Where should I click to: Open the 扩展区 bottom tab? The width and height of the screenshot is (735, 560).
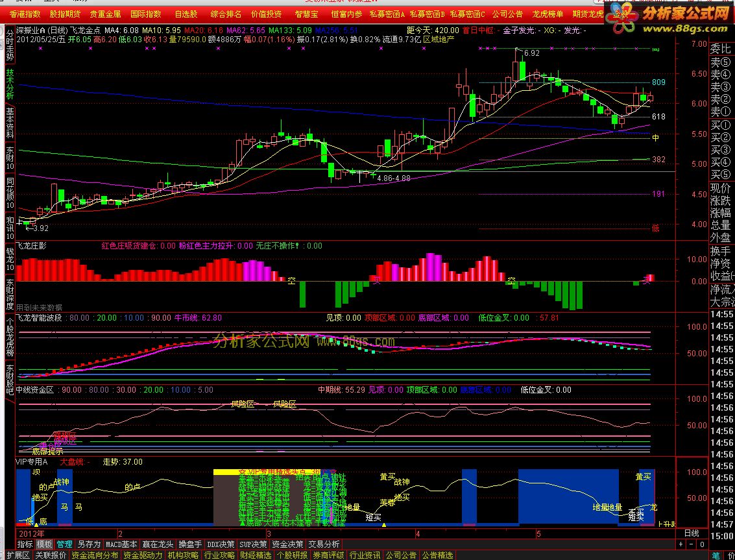18,555
